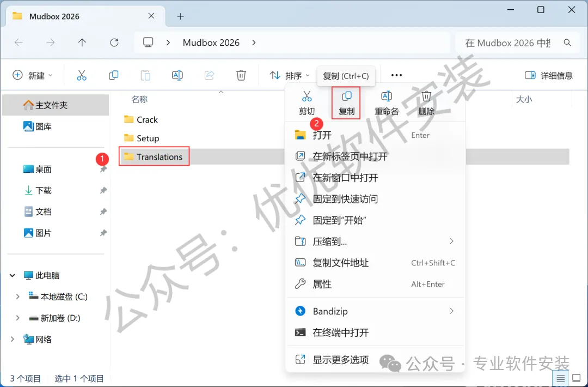Screen dimensions: 588x387
Task: Sort by the 名称 column header
Action: [x=139, y=99]
